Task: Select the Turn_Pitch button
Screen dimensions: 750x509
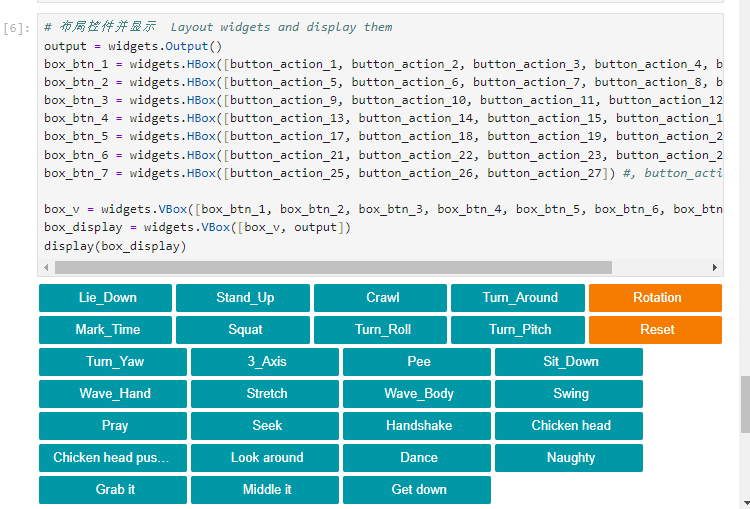Action: 518,330
